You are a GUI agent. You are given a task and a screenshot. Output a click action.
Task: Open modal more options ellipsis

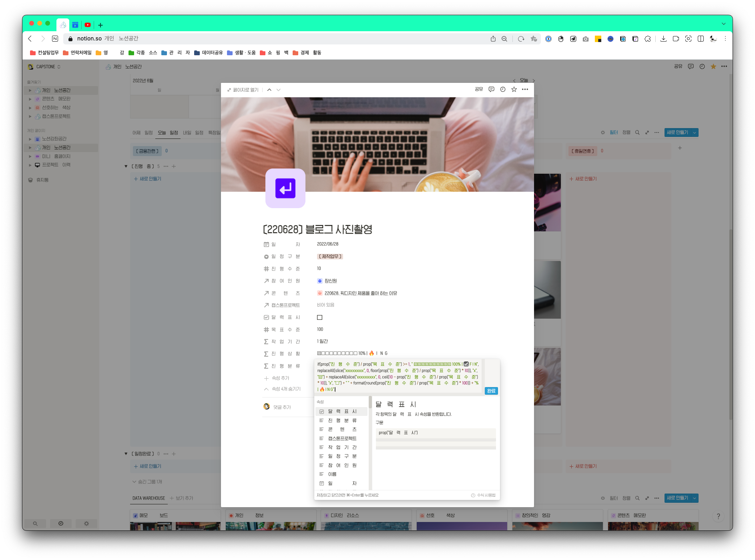coord(525,89)
